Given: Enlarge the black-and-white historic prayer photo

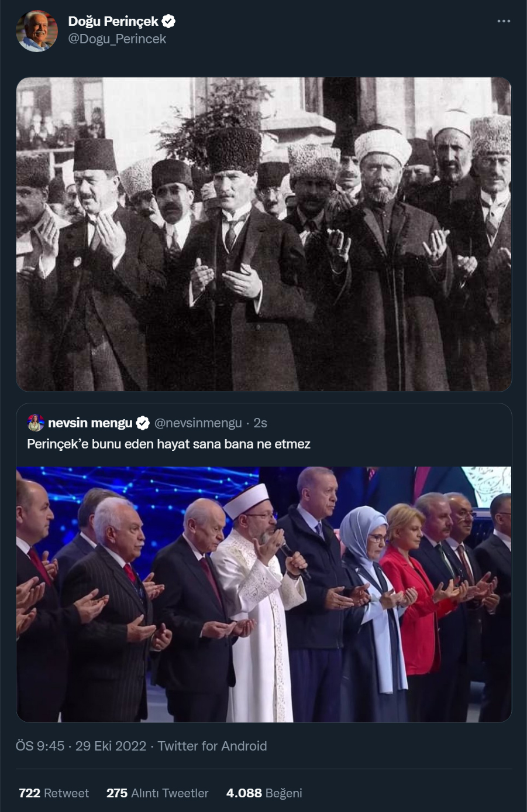Looking at the screenshot, I should [x=264, y=234].
